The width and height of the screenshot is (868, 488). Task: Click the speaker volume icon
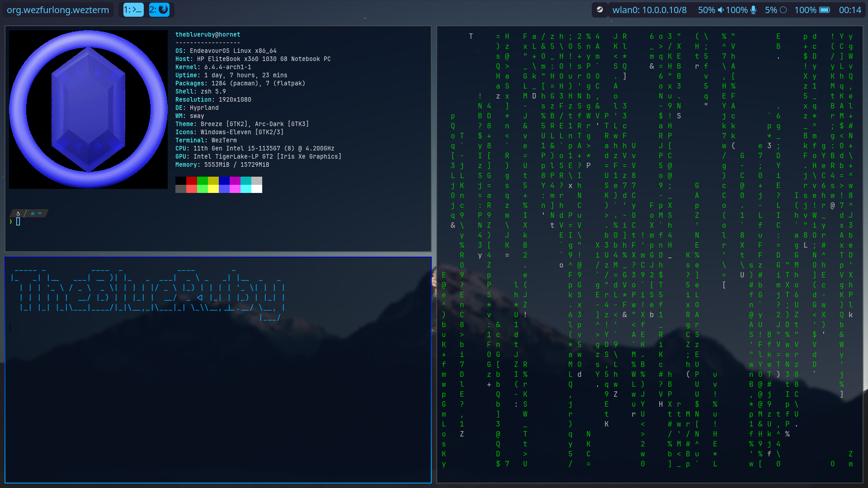pos(721,10)
